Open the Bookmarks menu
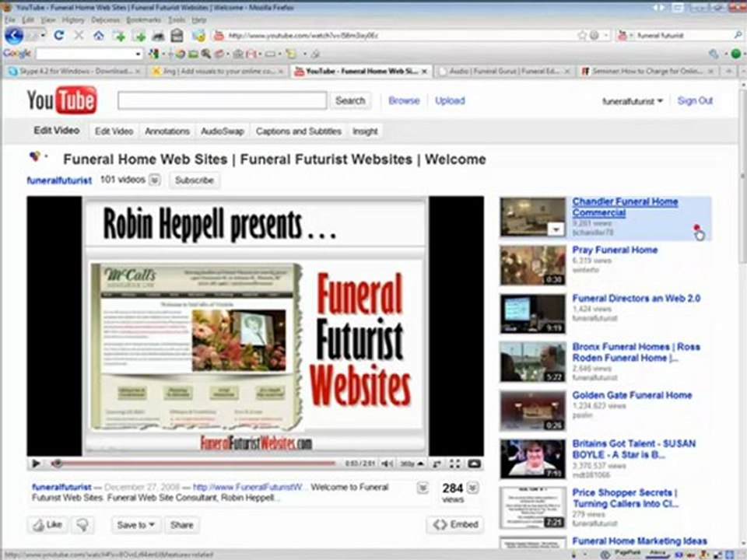747x560 pixels. click(x=144, y=20)
